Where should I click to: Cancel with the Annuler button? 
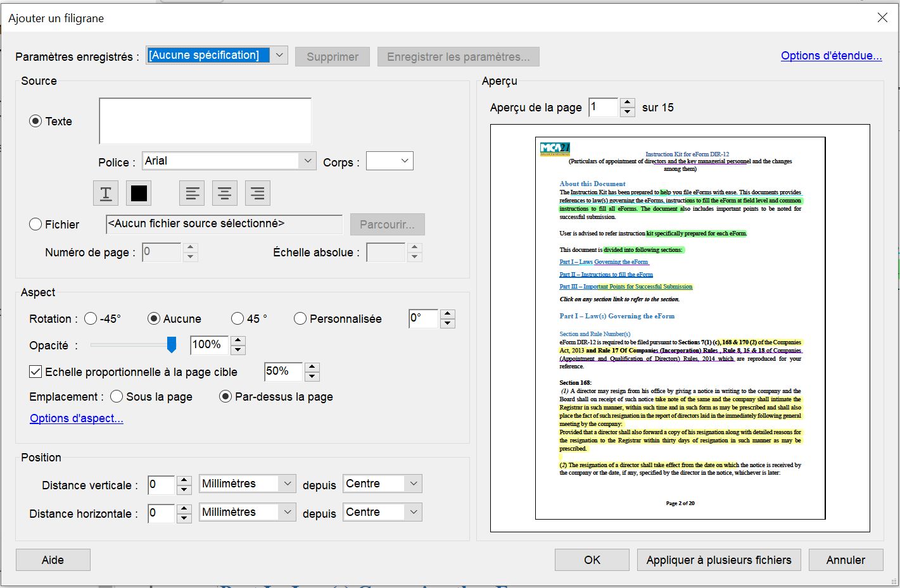846,560
